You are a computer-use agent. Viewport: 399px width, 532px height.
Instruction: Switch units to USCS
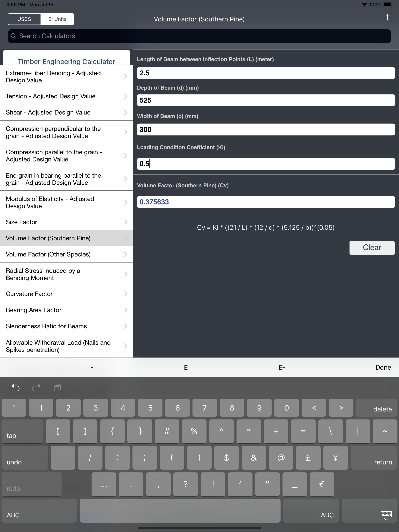tap(24, 19)
